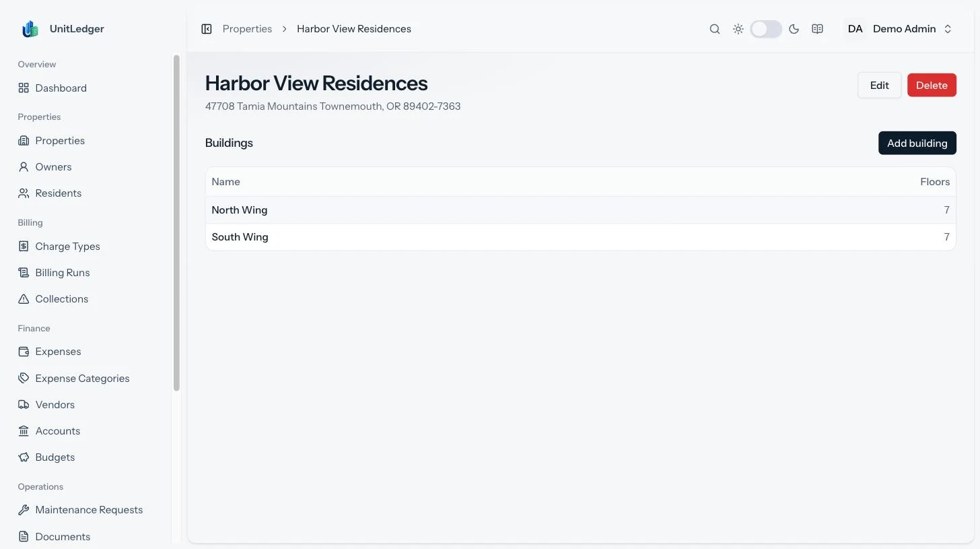Click the Edit property button
The height and width of the screenshot is (549, 980).
[879, 85]
